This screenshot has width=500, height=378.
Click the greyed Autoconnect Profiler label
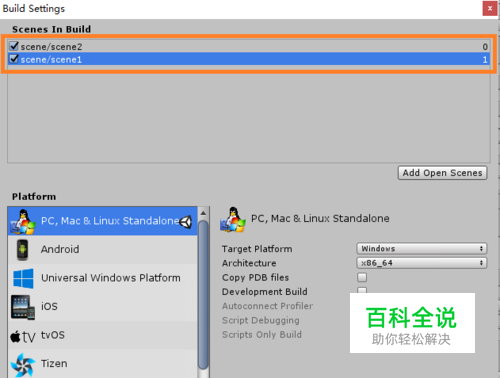[267, 306]
